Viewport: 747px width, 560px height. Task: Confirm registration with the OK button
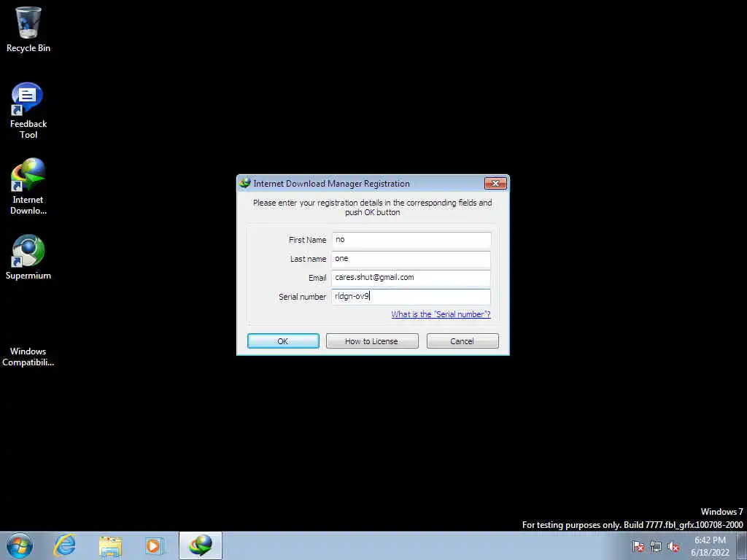283,341
